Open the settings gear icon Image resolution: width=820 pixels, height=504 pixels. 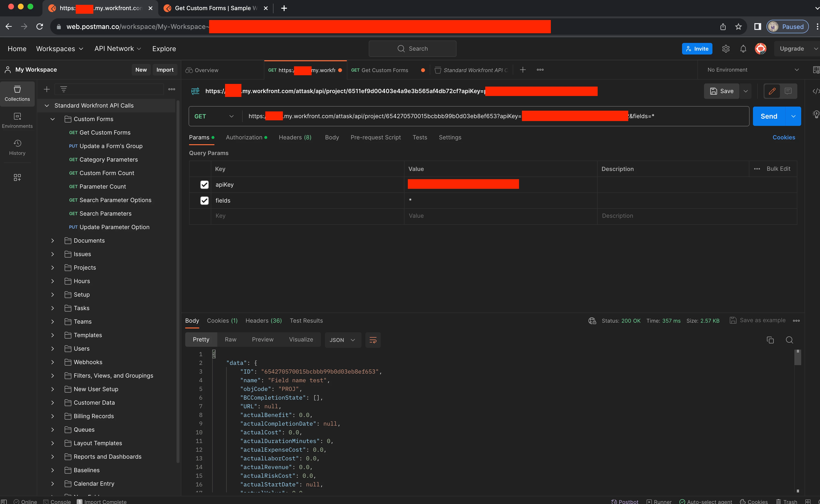point(726,49)
